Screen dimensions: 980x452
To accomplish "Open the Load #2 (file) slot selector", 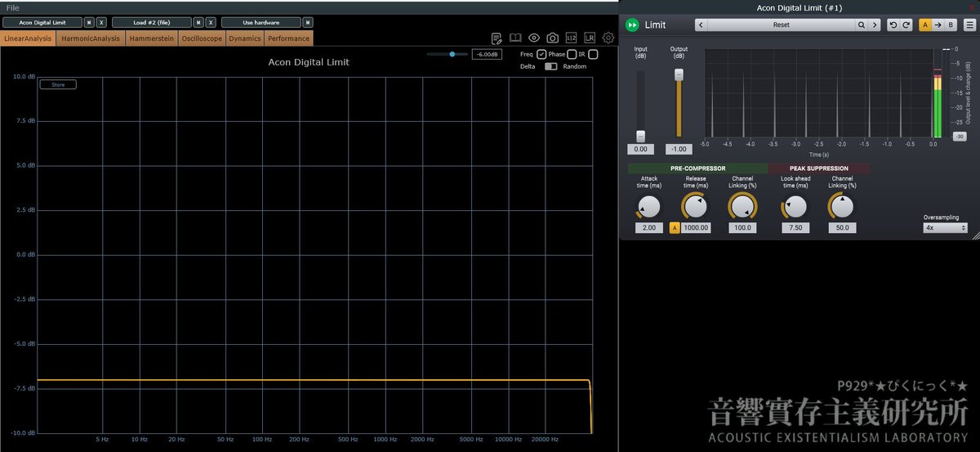I will tap(151, 23).
